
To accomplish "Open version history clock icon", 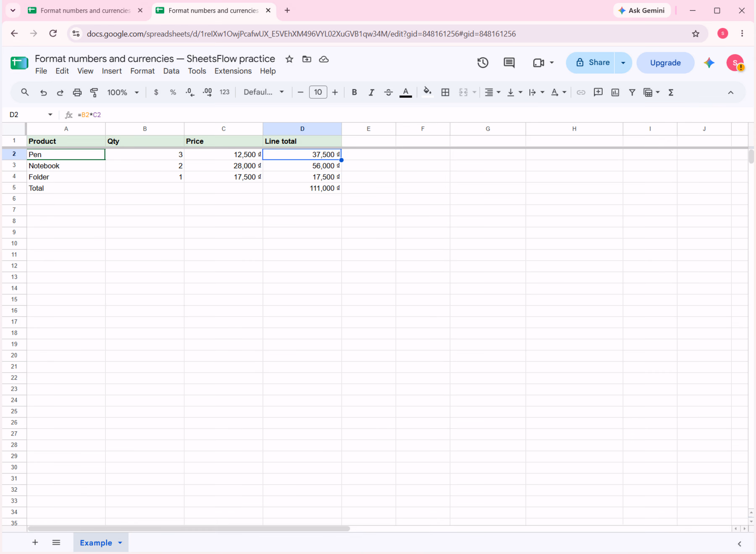I will point(483,63).
